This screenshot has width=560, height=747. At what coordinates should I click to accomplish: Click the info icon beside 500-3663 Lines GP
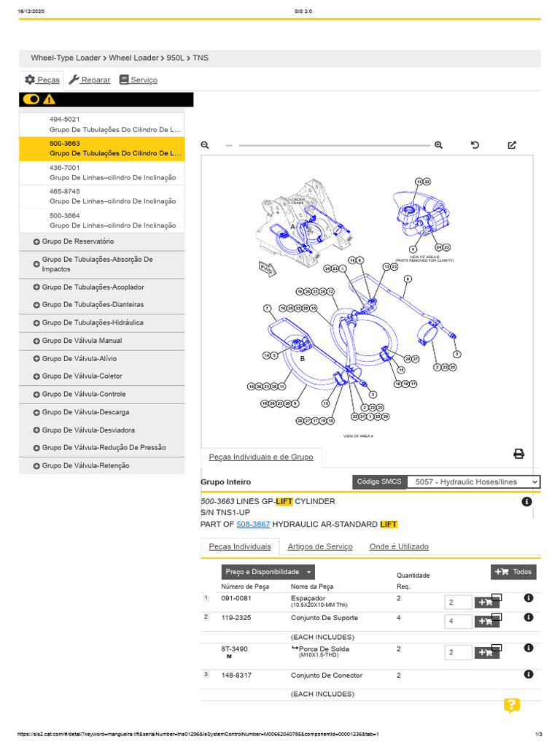526,502
